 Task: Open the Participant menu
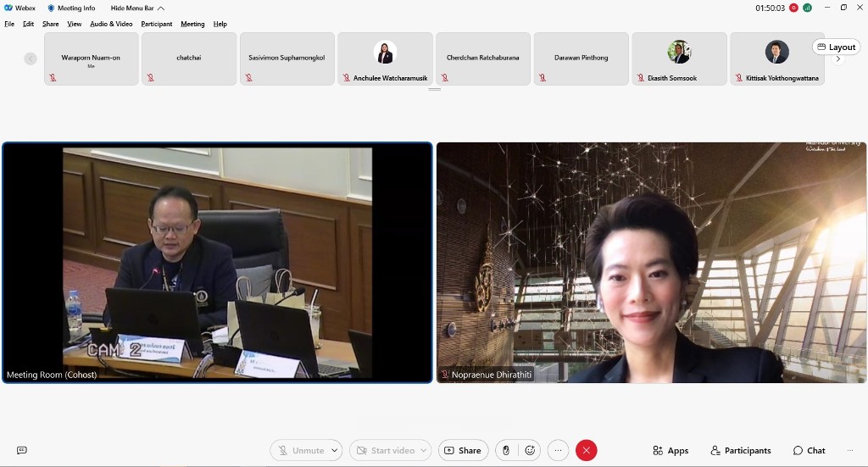157,24
